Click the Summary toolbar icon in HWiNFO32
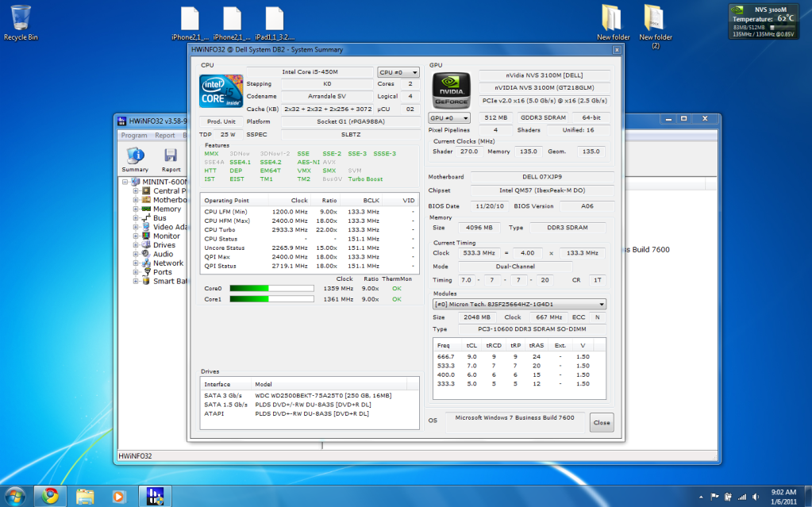812x507 pixels. (135, 159)
